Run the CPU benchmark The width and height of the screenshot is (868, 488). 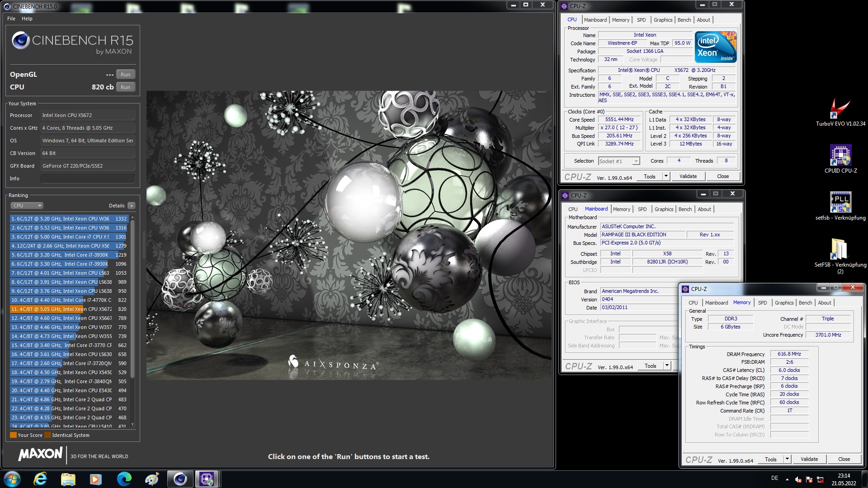tap(125, 87)
